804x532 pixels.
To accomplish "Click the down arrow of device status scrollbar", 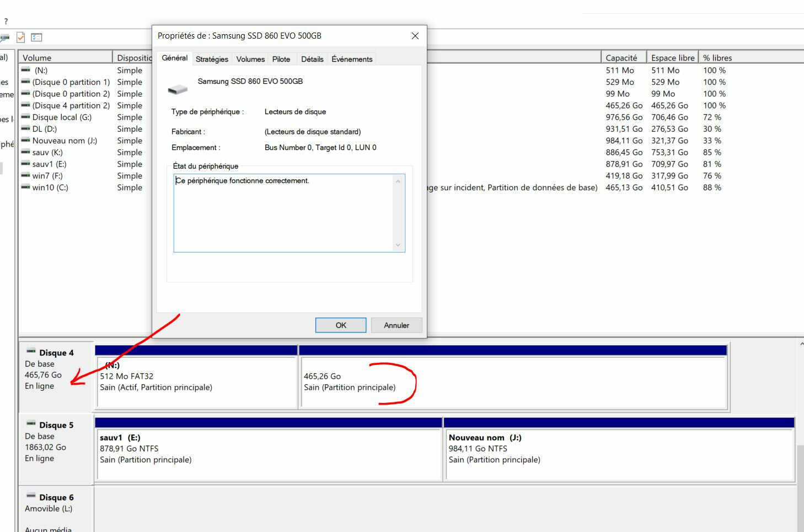I will [398, 245].
